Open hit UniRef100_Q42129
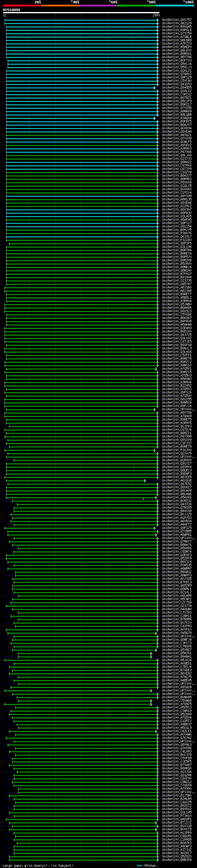 click(177, 23)
